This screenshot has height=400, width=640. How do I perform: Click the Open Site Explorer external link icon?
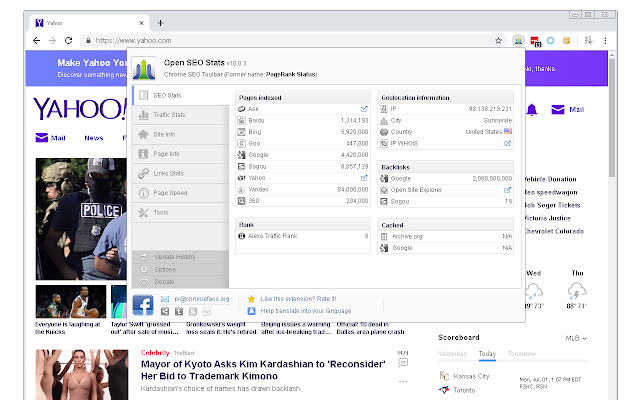(507, 187)
